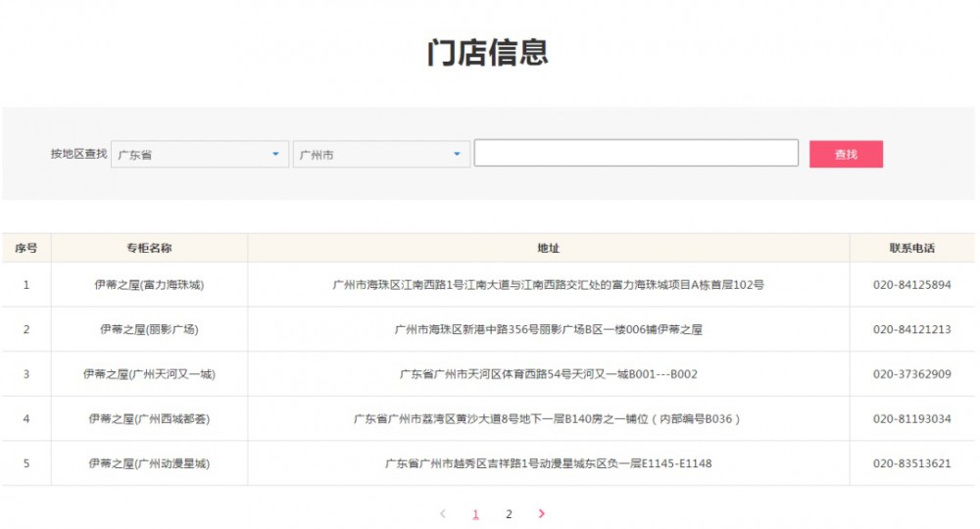Go to previous page arrow in pagination
This screenshot has height=529, width=980.
point(443,514)
